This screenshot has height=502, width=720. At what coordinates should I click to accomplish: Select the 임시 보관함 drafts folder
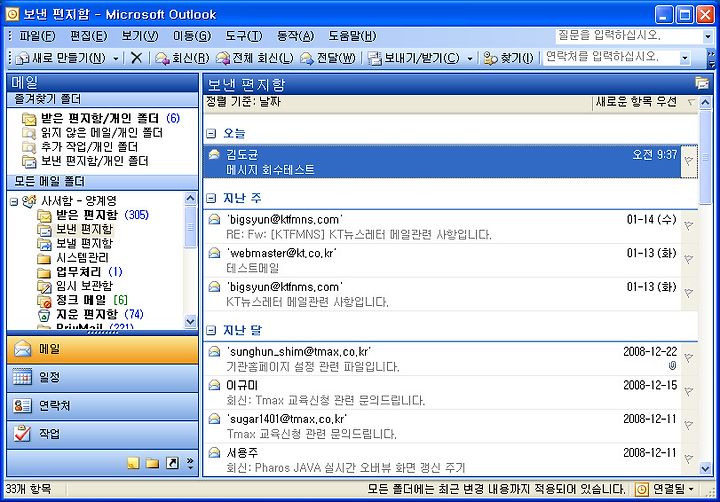click(75, 286)
